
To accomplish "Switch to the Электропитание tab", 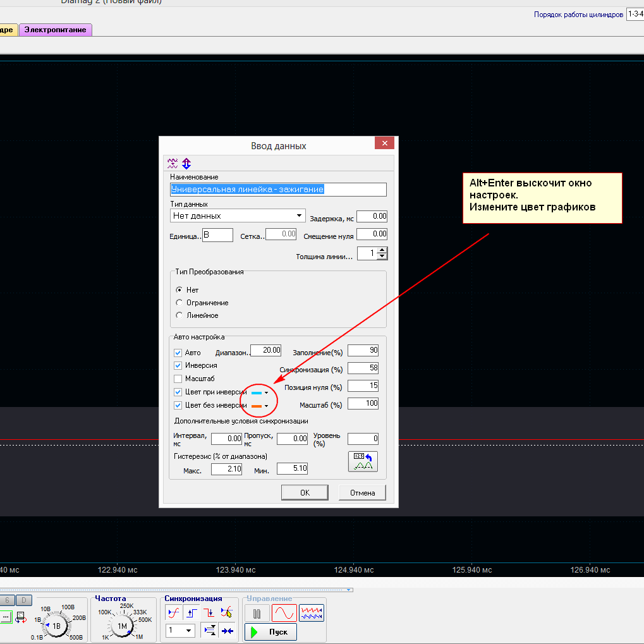I will tap(56, 30).
